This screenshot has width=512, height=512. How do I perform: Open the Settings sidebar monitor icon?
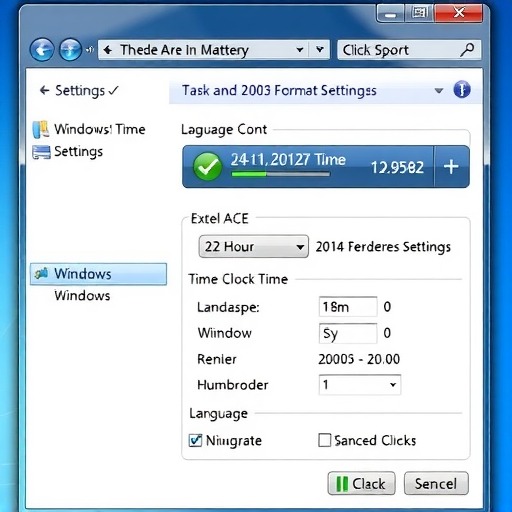(41, 152)
